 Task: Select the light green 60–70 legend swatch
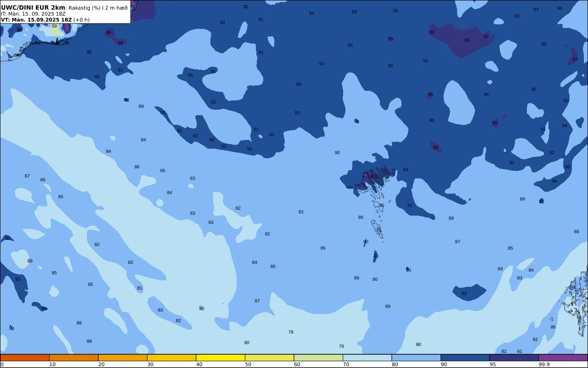tap(318, 357)
